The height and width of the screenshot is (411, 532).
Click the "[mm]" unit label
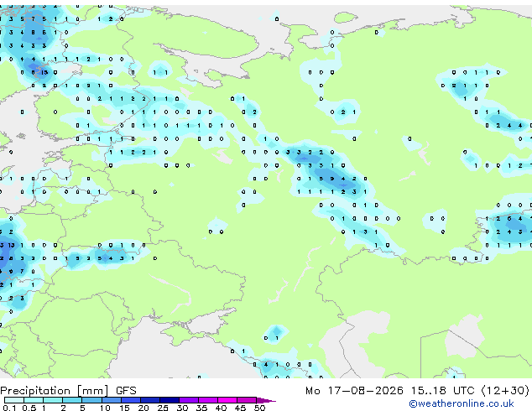click(92, 391)
